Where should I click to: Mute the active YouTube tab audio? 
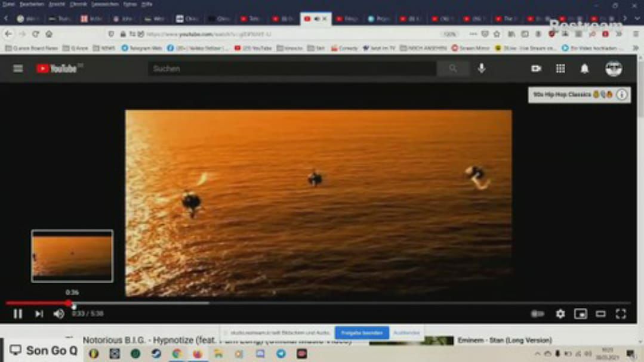[x=317, y=19]
